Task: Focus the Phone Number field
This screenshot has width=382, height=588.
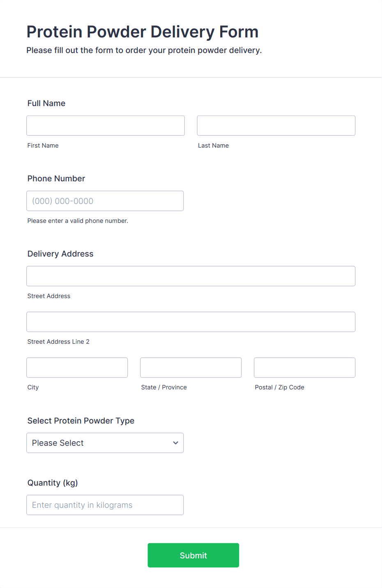Action: click(105, 201)
